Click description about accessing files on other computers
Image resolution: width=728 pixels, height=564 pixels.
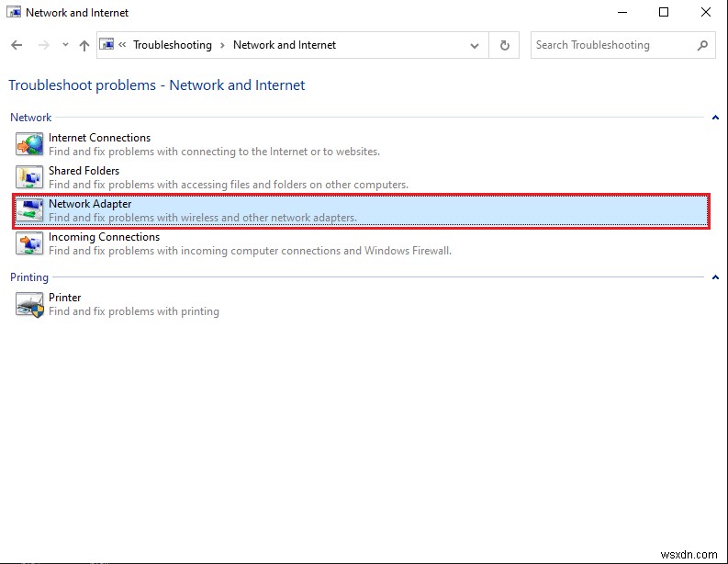[x=229, y=185]
